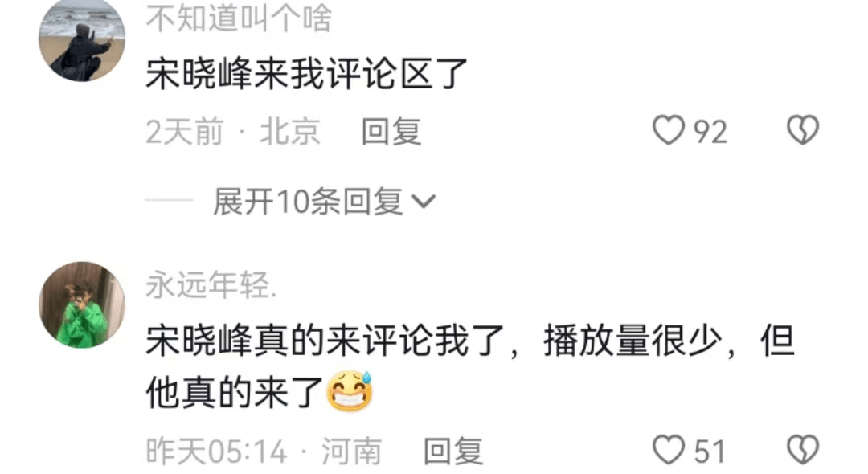Open profile via username 永远年轻.
Screen dimensions: 868x474
[x=211, y=285]
